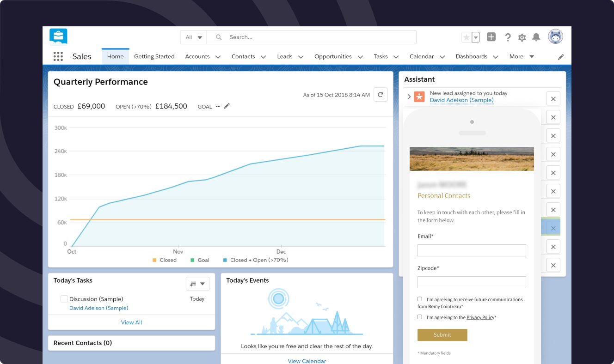Check the Discussion (Sample) task checkbox
The height and width of the screenshot is (364, 614).
pyautogui.click(x=64, y=299)
